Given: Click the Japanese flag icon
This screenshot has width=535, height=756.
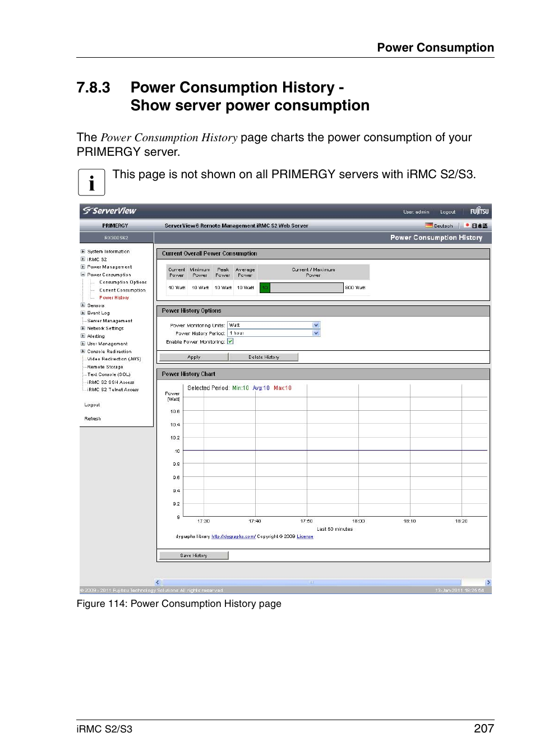Looking at the screenshot, I should click(467, 225).
